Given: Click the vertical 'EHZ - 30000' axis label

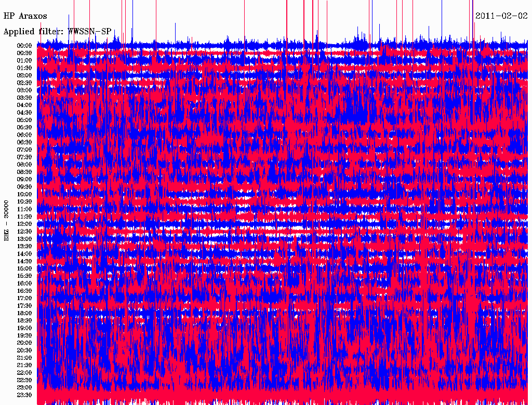Looking at the screenshot, I should 6,221.
